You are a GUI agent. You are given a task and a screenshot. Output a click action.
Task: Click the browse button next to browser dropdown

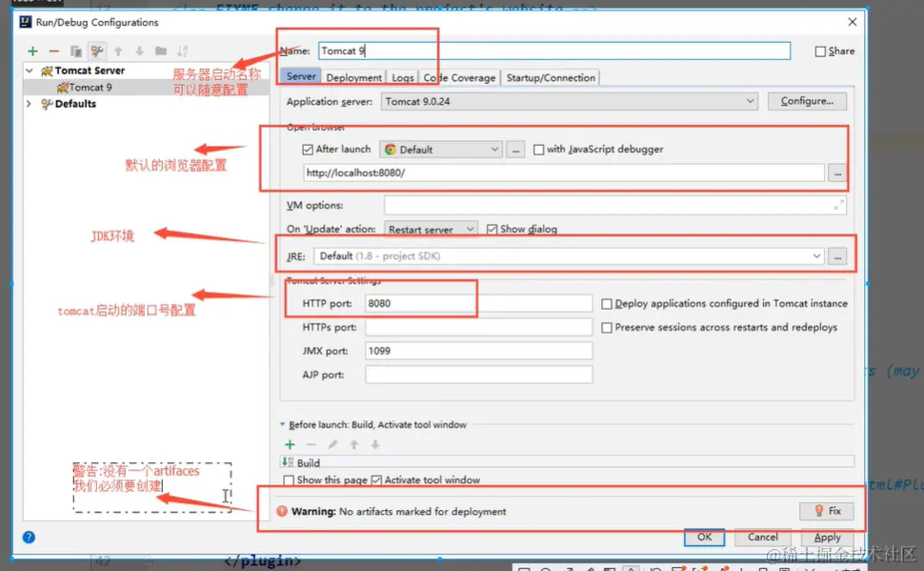tap(515, 150)
